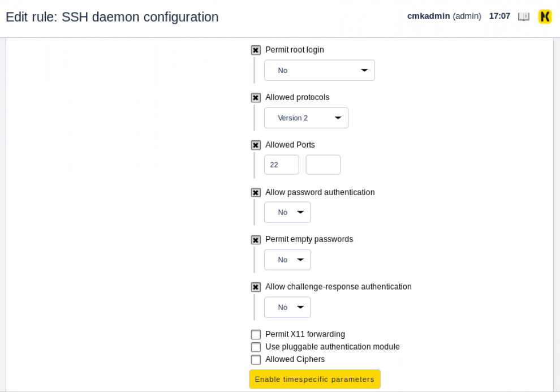
Task: Disable Allow password authentication checkbox
Action: pos(256,192)
